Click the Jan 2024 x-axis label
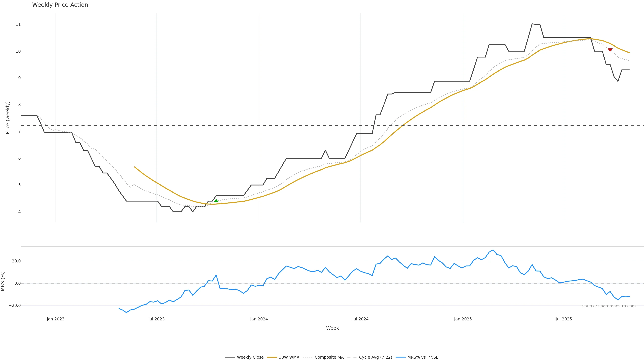 coord(259,319)
